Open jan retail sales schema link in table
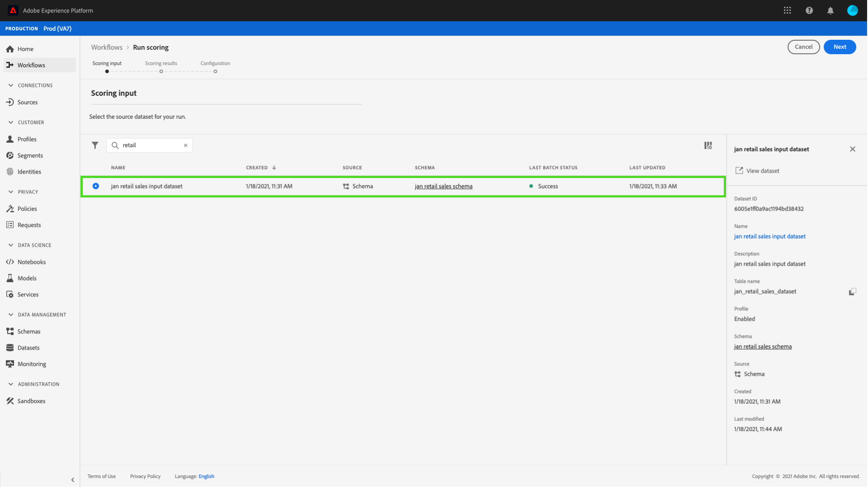 tap(443, 186)
